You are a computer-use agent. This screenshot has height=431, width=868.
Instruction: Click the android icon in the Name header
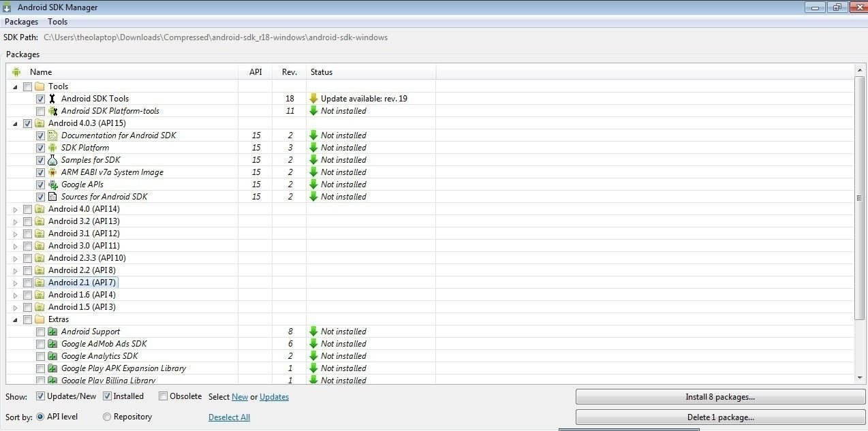pyautogui.click(x=16, y=71)
